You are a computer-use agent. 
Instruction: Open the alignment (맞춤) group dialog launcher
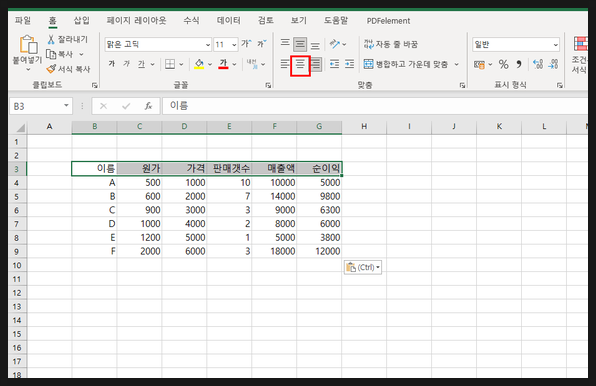point(462,85)
